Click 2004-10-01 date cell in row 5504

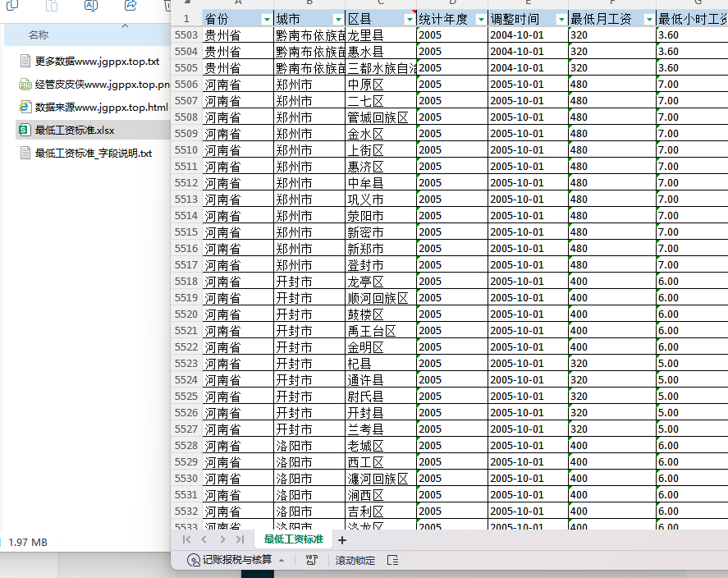click(528, 52)
